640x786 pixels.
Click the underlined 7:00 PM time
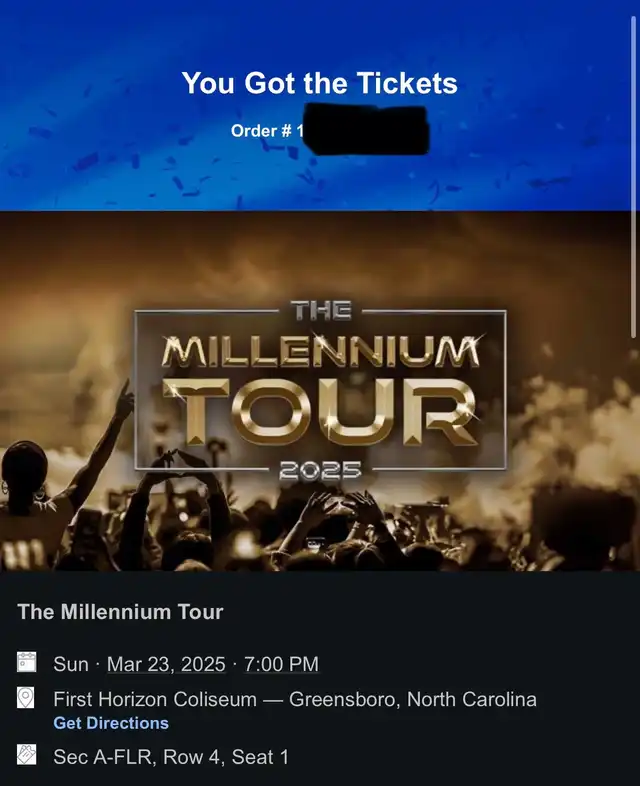281,664
